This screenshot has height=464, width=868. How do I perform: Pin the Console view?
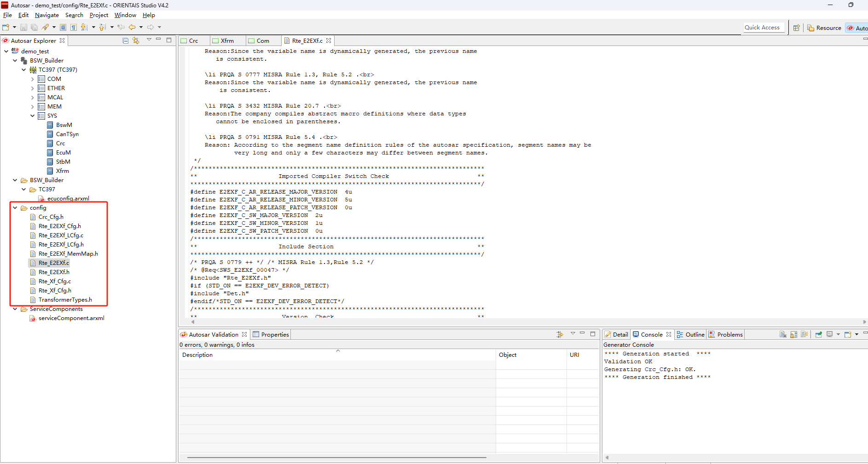click(818, 335)
